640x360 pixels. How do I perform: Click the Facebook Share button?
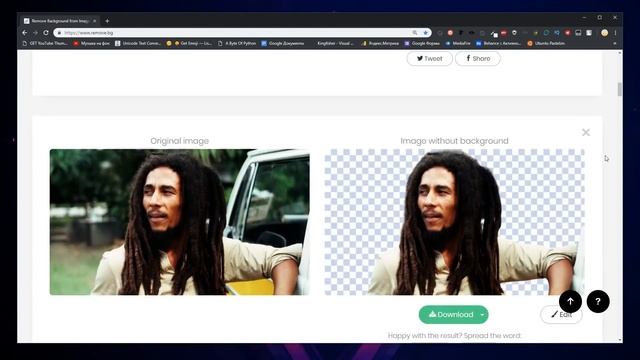[478, 58]
